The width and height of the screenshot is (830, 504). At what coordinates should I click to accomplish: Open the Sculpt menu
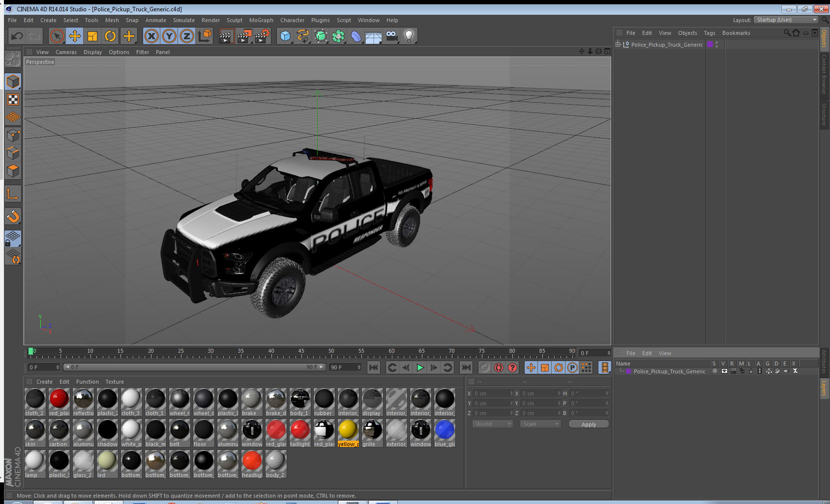[234, 20]
